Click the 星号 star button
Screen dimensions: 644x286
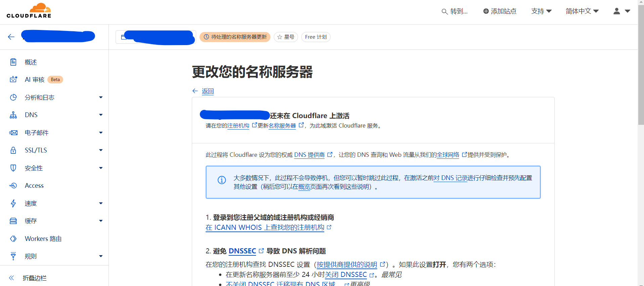(286, 37)
